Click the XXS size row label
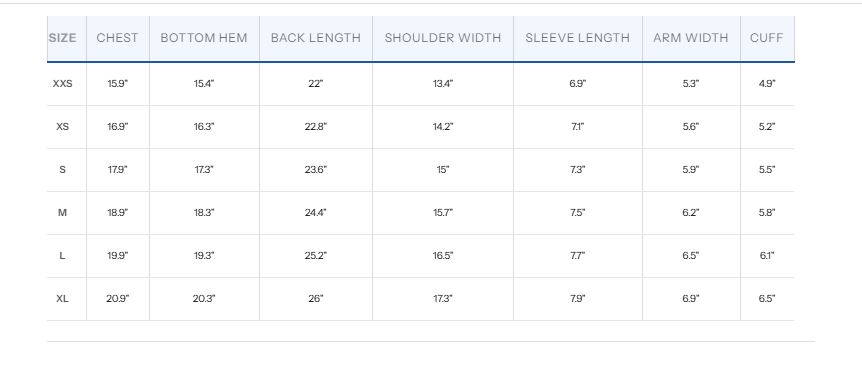Viewport: 862px width, 372px height. pyautogui.click(x=62, y=84)
